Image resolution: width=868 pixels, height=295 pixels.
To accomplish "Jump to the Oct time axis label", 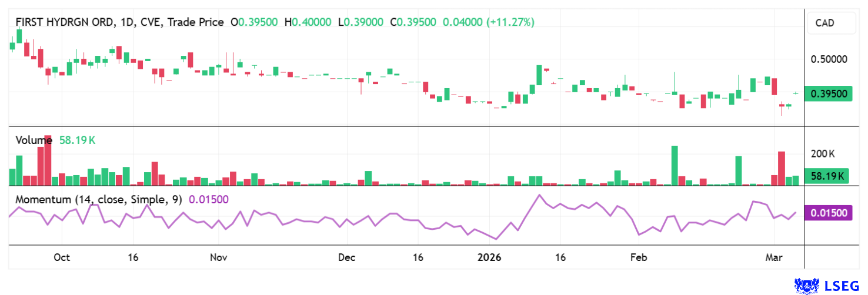I will [x=61, y=258].
